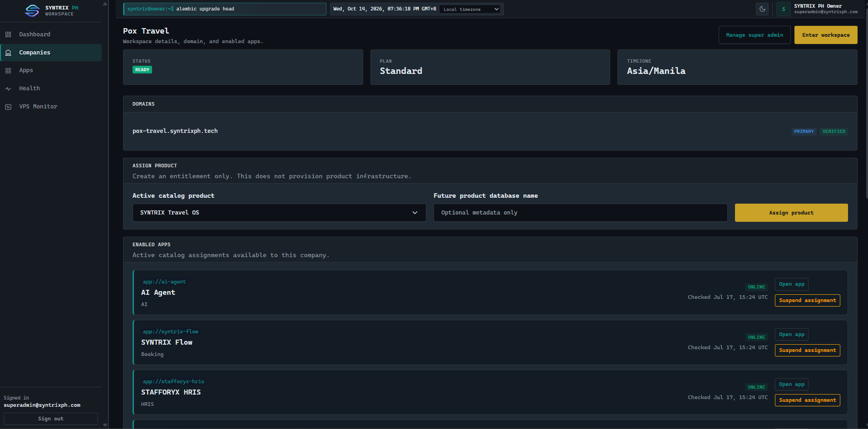
Task: Open app for STAFFORYX HRIS
Action: tap(792, 385)
